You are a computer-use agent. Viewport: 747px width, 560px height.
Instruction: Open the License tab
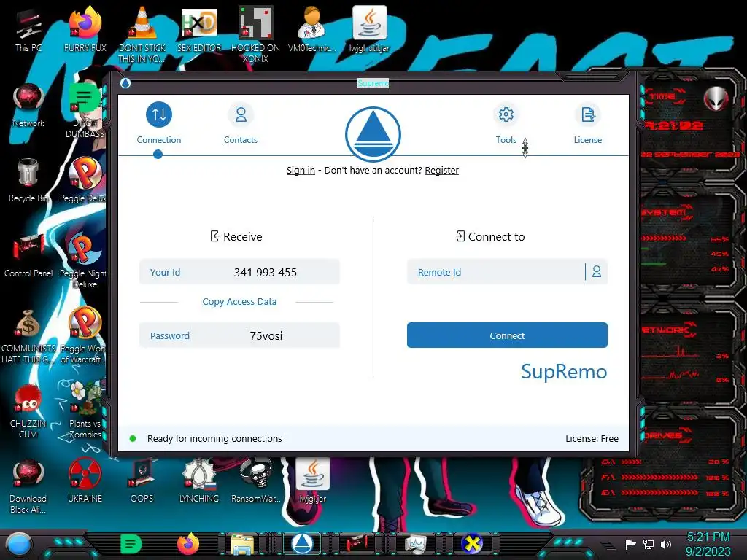(588, 122)
